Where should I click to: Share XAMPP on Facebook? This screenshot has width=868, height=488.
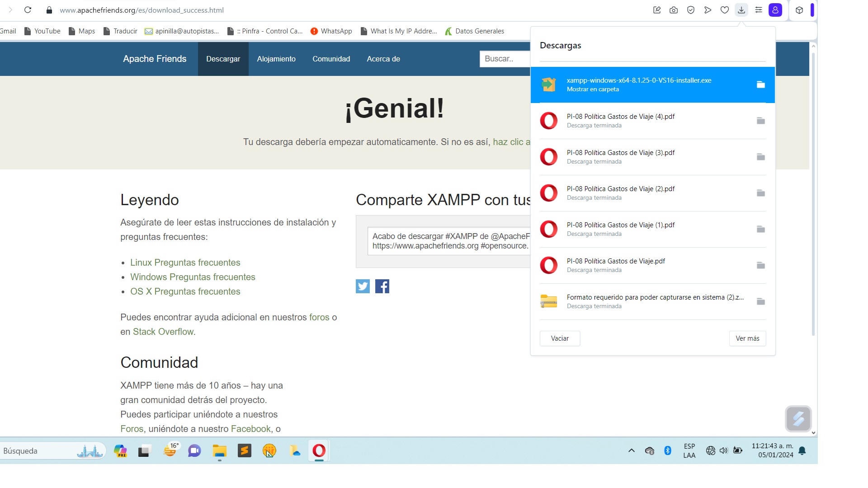[x=382, y=286]
